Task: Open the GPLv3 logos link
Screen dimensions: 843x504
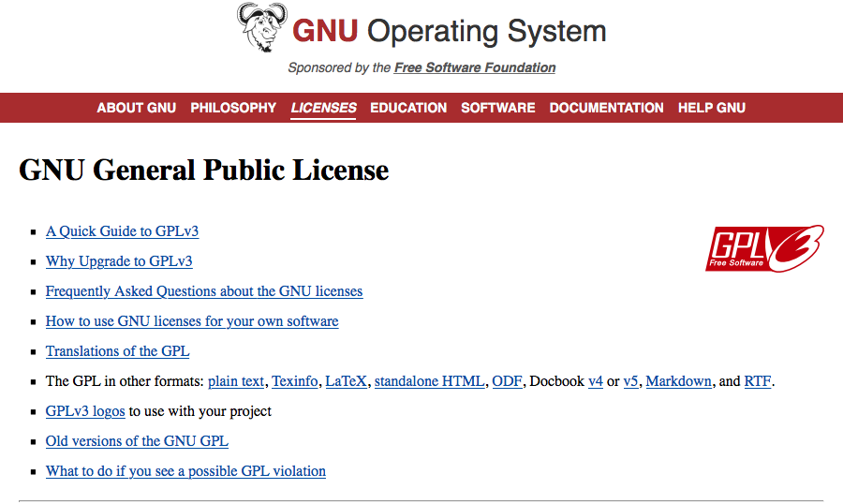Action: (x=85, y=411)
